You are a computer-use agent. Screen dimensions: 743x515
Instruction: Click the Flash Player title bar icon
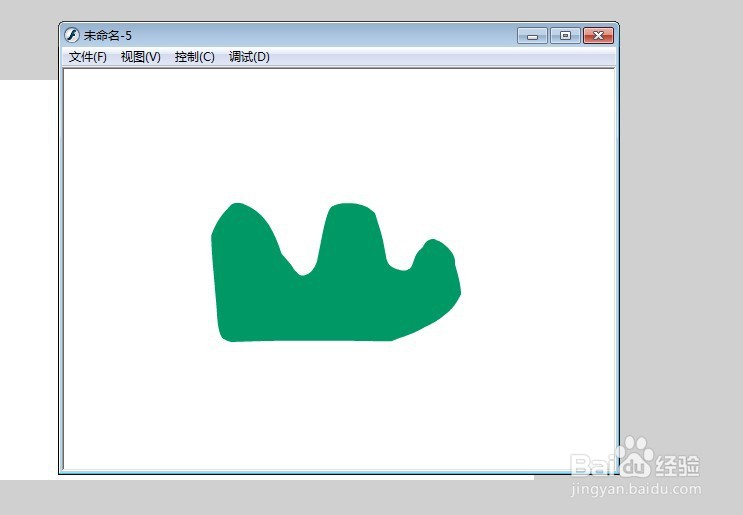point(72,35)
